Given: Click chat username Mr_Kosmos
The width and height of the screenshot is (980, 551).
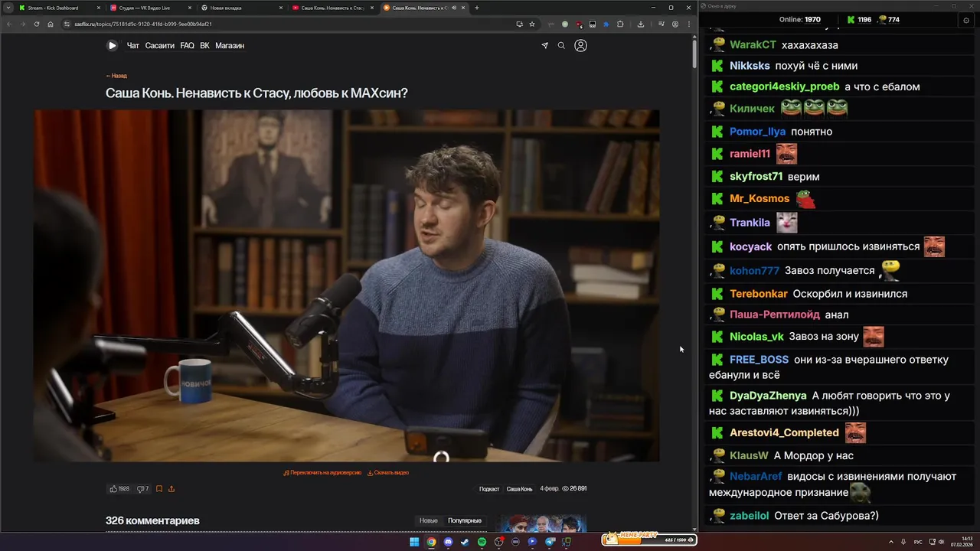Looking at the screenshot, I should pos(759,198).
